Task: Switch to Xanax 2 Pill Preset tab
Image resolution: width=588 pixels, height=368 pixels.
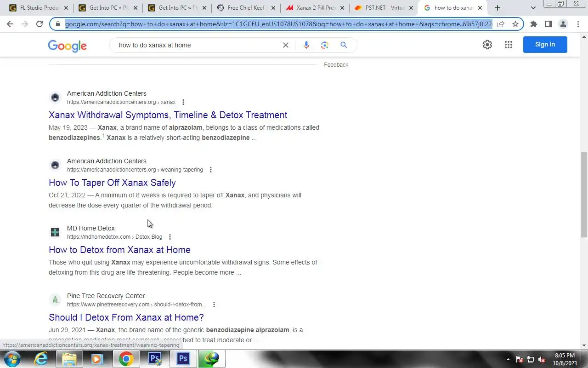Action: coord(315,8)
